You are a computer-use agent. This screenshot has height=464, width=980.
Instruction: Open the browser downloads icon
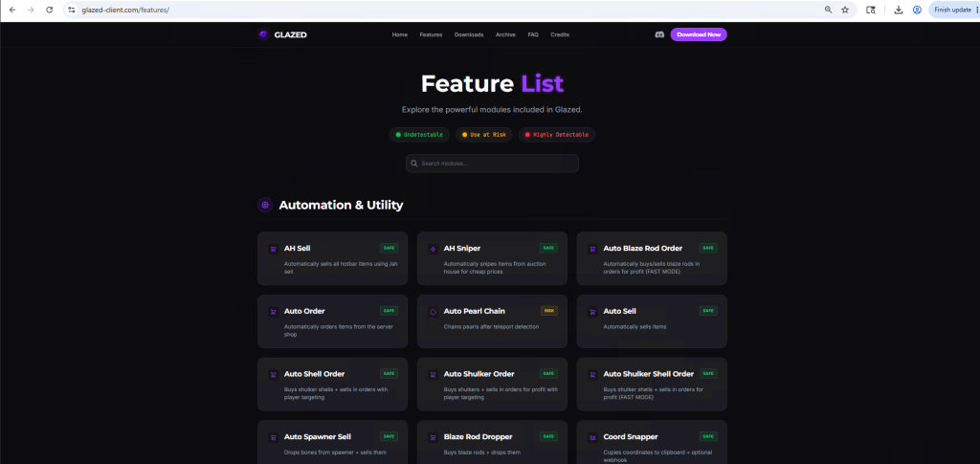(x=898, y=10)
